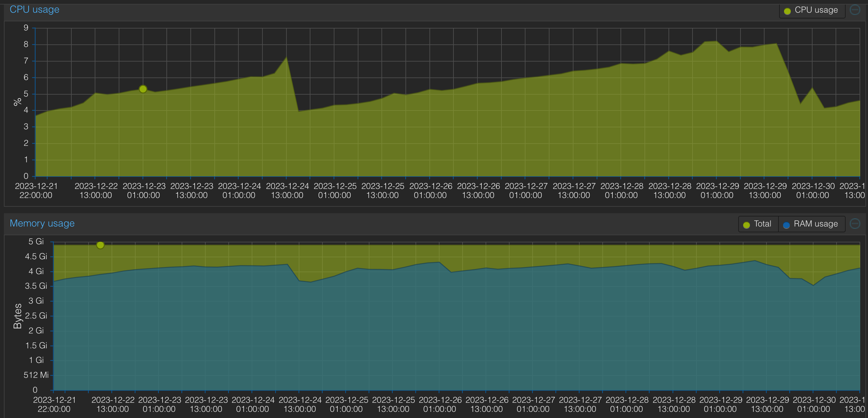868x418 pixels.
Task: Click the 2023-12-21 22:00:00 Memory x-axis label
Action: click(54, 404)
